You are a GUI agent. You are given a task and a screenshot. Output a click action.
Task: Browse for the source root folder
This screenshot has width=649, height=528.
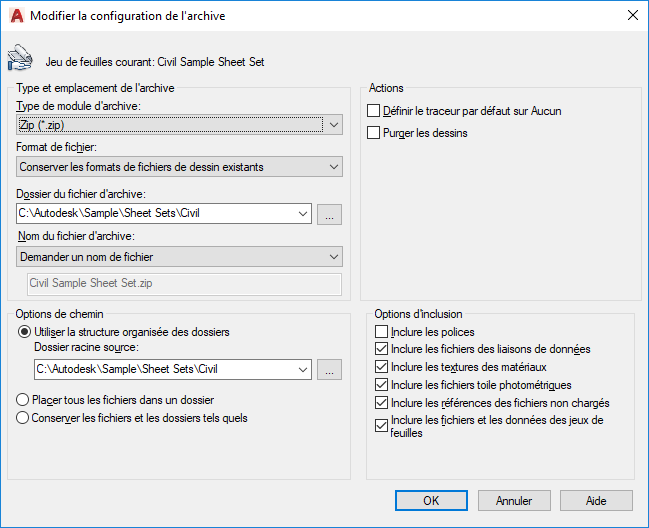[x=330, y=370]
